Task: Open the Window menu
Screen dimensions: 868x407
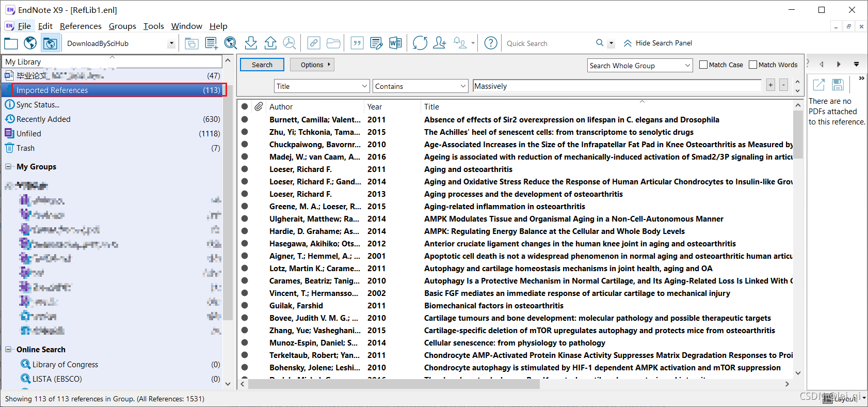Action: [x=187, y=26]
